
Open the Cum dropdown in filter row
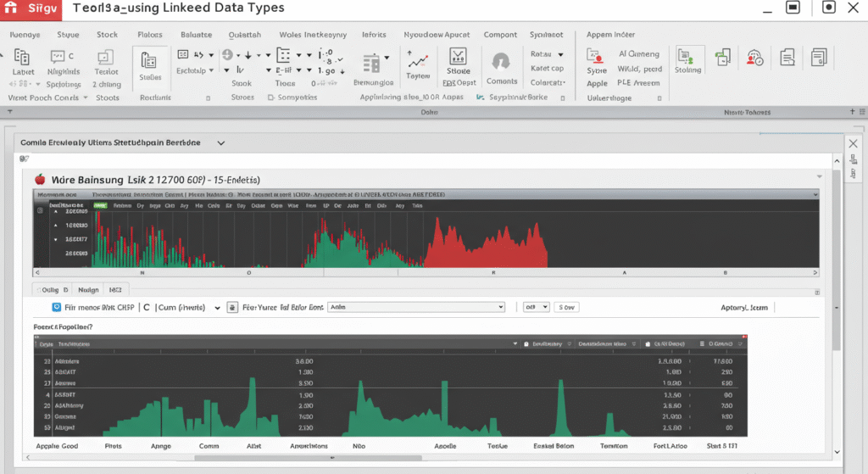(217, 308)
